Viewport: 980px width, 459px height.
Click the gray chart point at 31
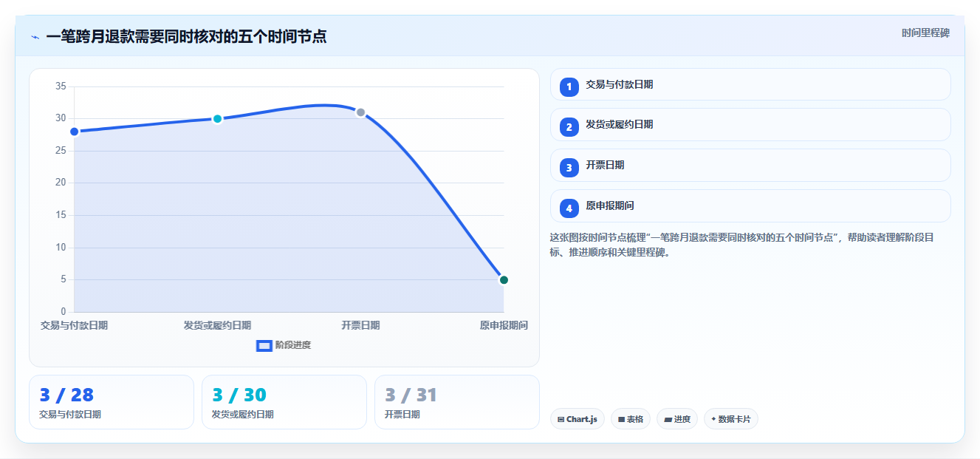tap(360, 112)
